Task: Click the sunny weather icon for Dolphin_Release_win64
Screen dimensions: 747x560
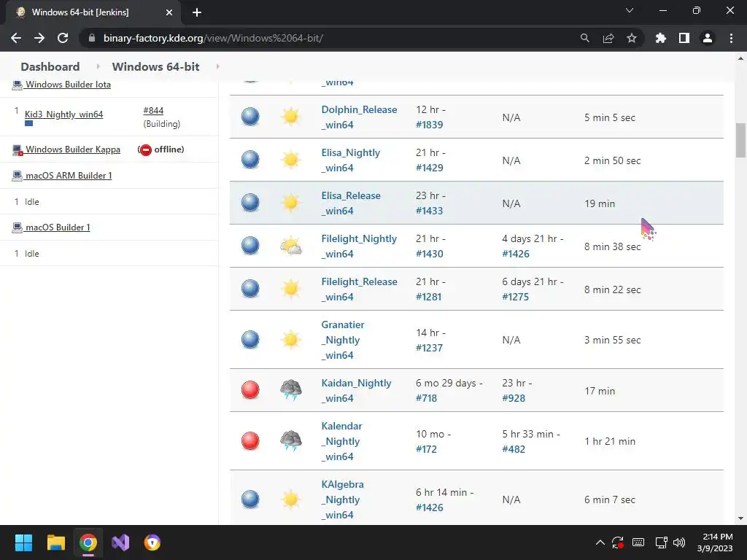Action: 290,117
